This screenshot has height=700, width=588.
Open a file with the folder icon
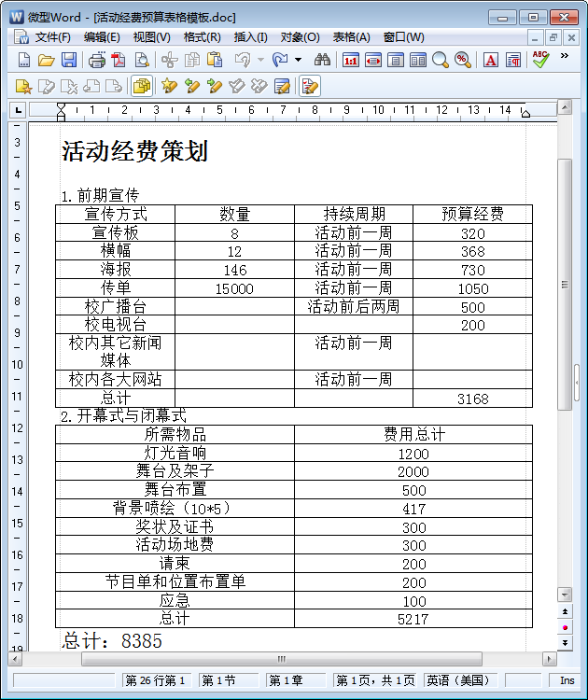click(46, 60)
